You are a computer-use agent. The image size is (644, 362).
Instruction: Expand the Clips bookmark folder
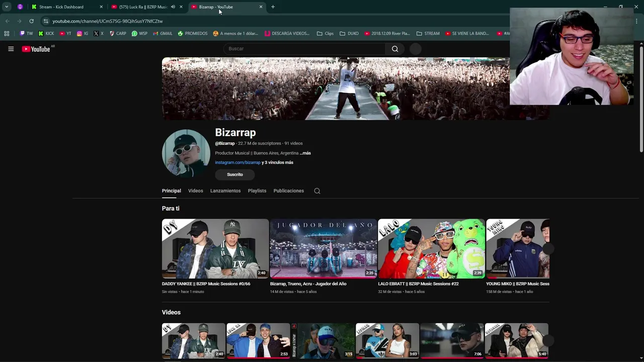pyautogui.click(x=325, y=34)
